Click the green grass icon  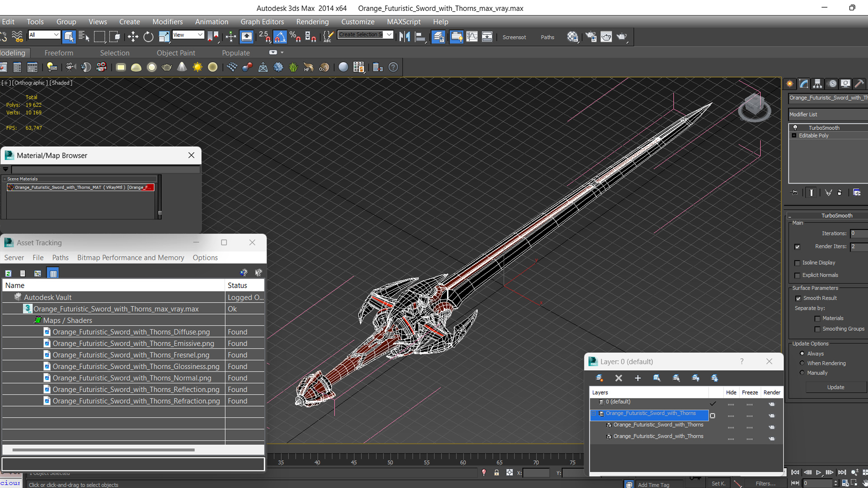coord(293,67)
